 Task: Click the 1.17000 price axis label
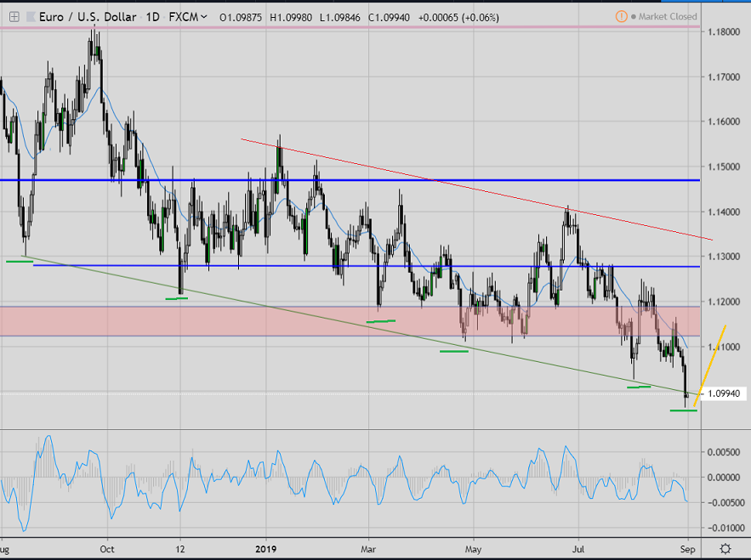724,77
